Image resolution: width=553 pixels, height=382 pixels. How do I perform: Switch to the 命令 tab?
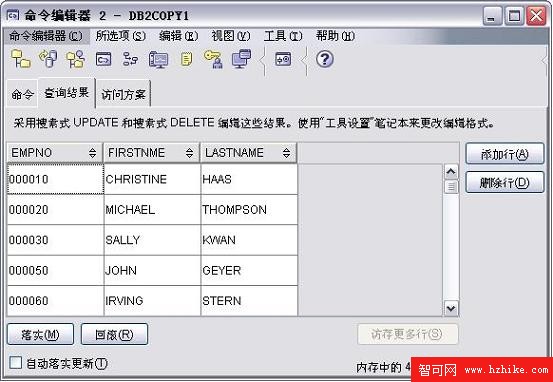[x=22, y=94]
